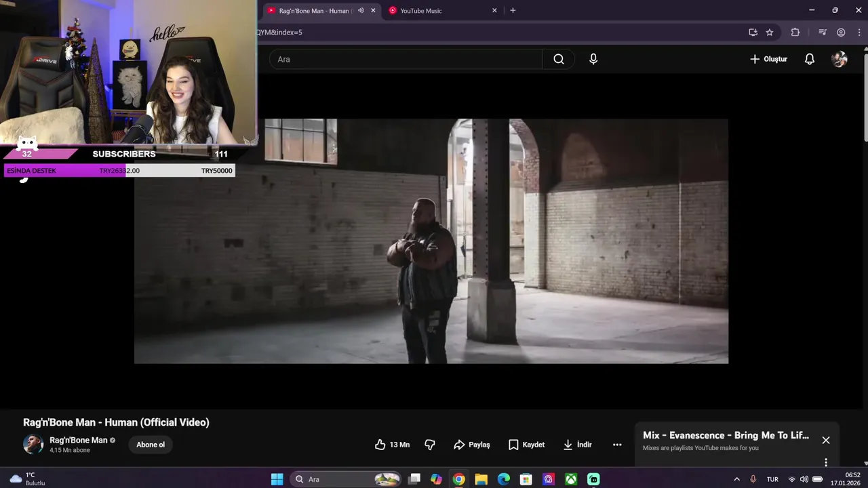Subscribe using the Abone ol button
The width and height of the screenshot is (868, 488).
(x=151, y=445)
